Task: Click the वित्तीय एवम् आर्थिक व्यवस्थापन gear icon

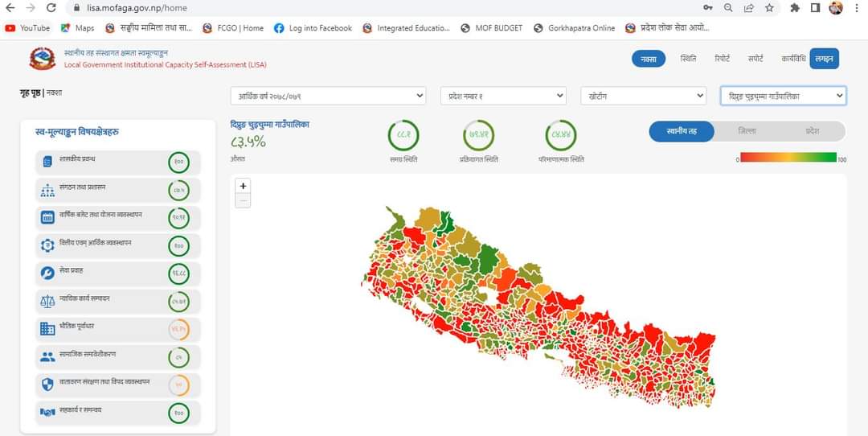Action: 47,245
